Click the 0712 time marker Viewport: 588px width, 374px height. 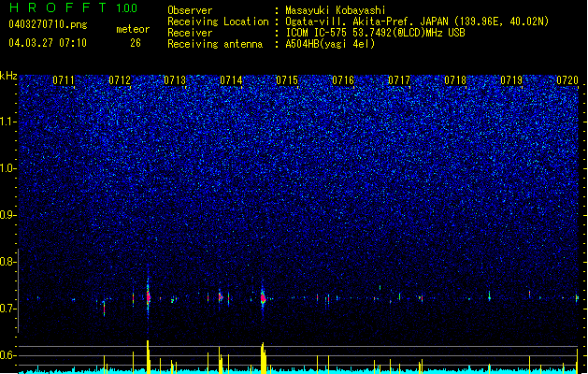click(x=120, y=80)
